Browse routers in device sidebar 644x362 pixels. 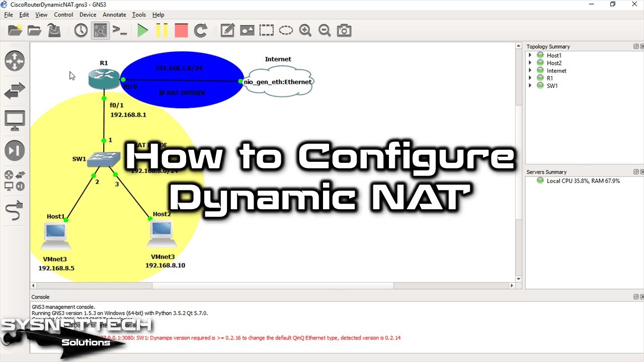[x=15, y=61]
